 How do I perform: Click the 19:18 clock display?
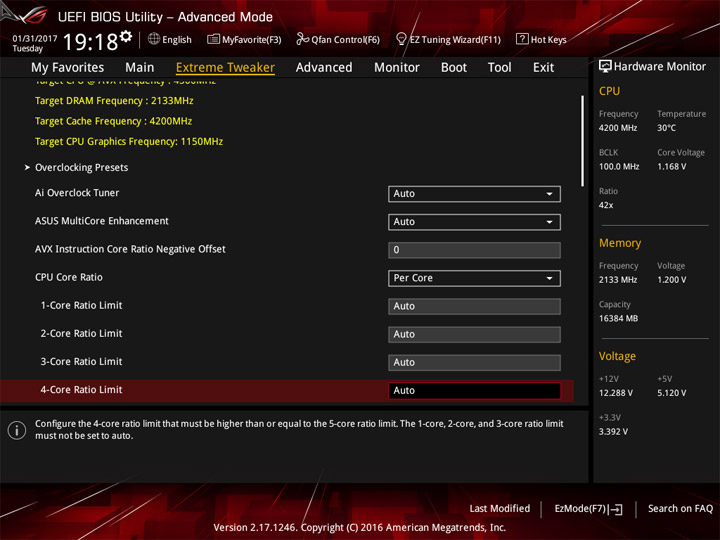90,42
